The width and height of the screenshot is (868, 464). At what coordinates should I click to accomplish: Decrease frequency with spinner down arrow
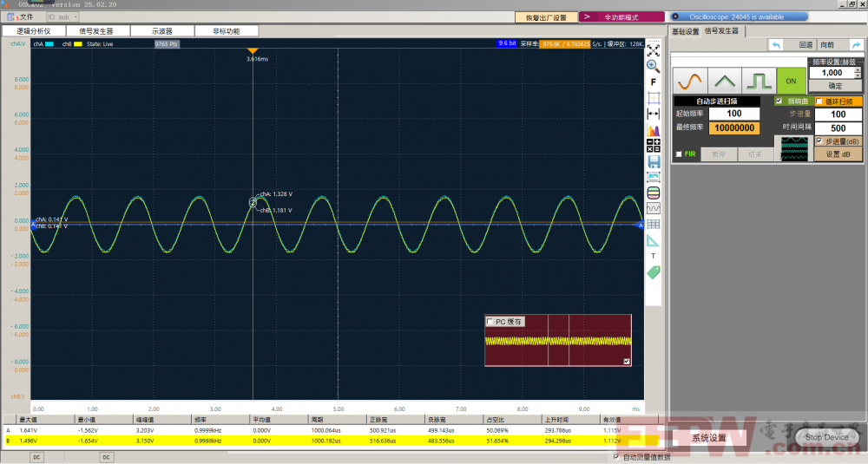point(858,75)
